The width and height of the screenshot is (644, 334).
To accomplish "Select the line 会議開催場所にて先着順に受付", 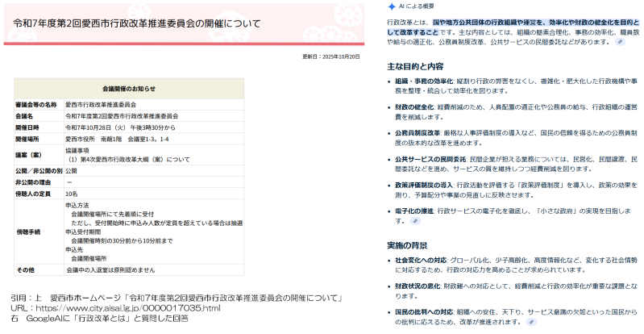I will tap(113, 215).
